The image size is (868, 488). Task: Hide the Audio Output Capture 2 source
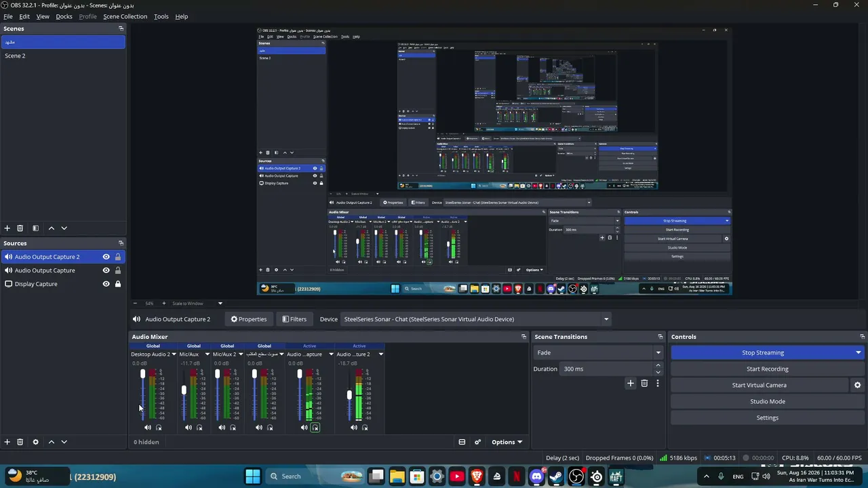coord(106,257)
